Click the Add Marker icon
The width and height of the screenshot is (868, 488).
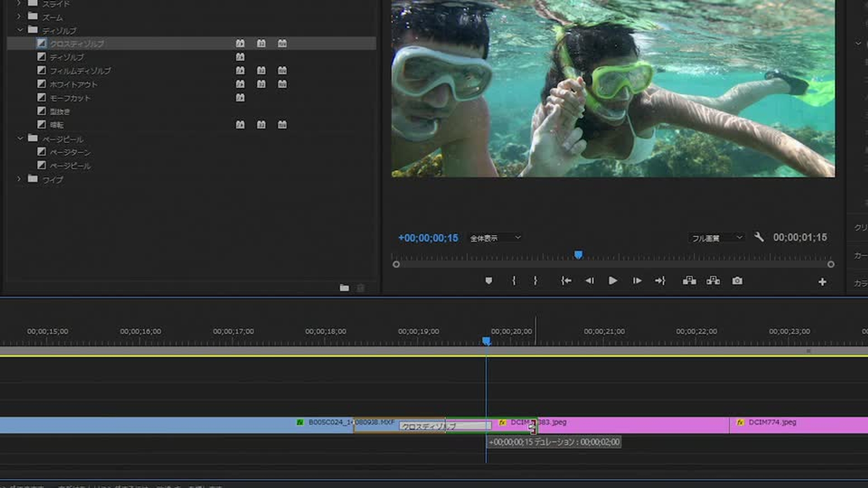489,281
